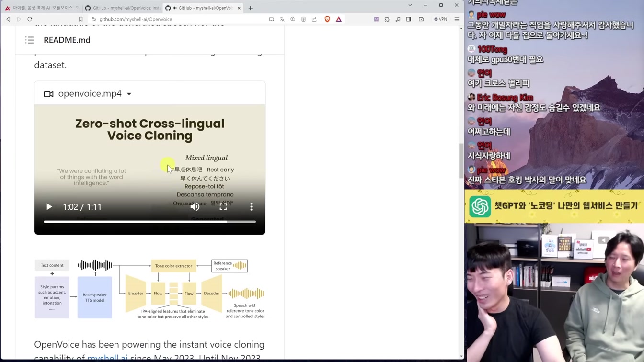Click chat username 'Eric Bosung Kim'
The width and height of the screenshot is (644, 362).
coord(505,97)
